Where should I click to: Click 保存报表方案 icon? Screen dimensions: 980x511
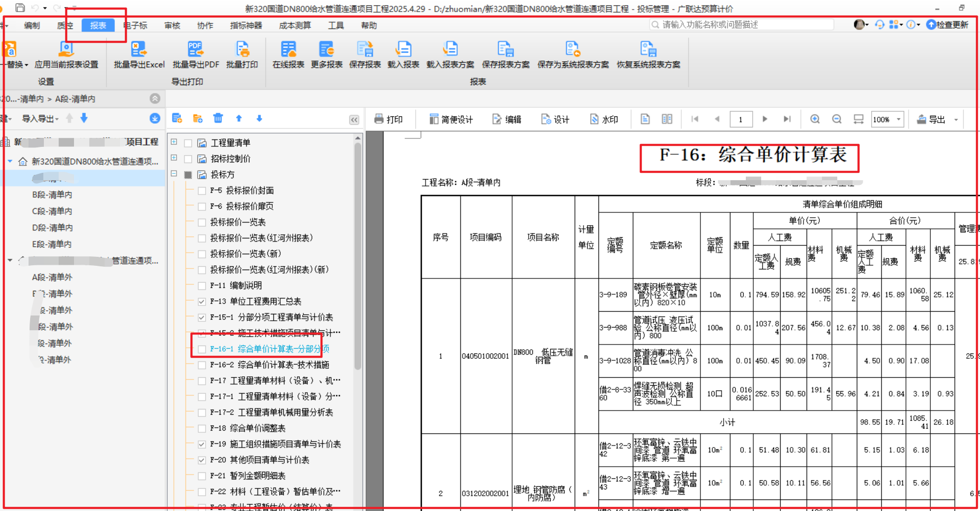[x=505, y=50]
